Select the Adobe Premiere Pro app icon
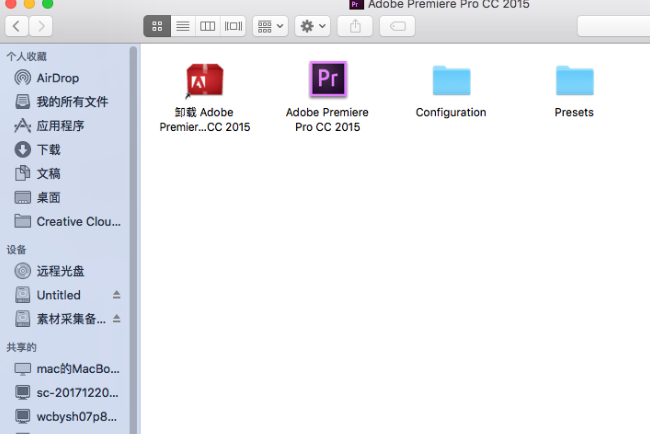The image size is (650, 434). coord(328,79)
